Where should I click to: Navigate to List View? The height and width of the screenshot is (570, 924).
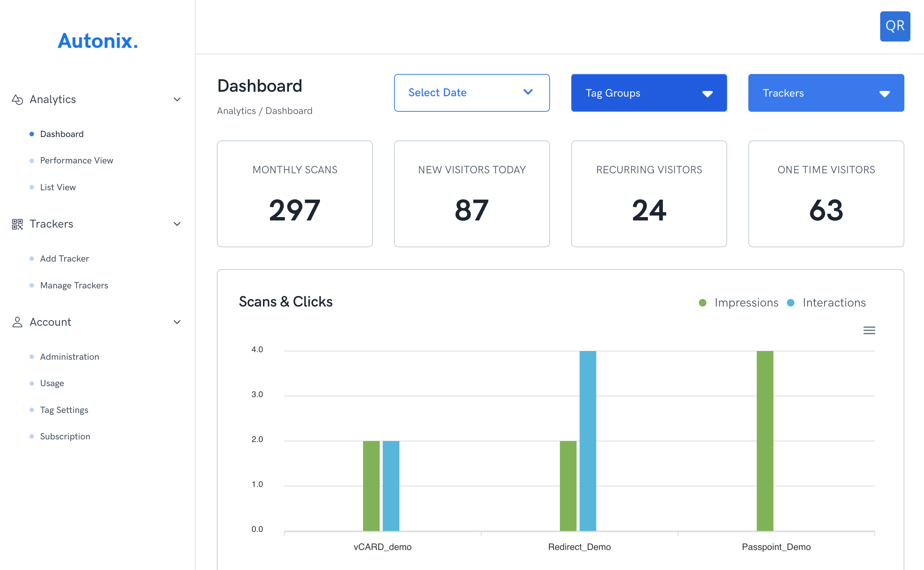[58, 187]
